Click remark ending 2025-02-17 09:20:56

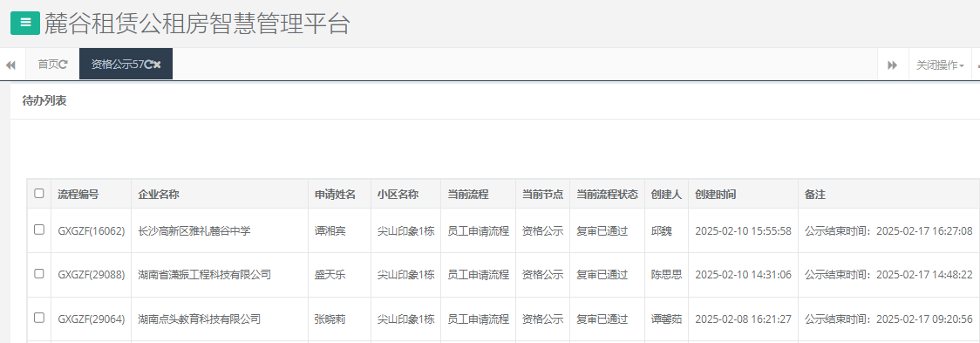click(x=888, y=319)
